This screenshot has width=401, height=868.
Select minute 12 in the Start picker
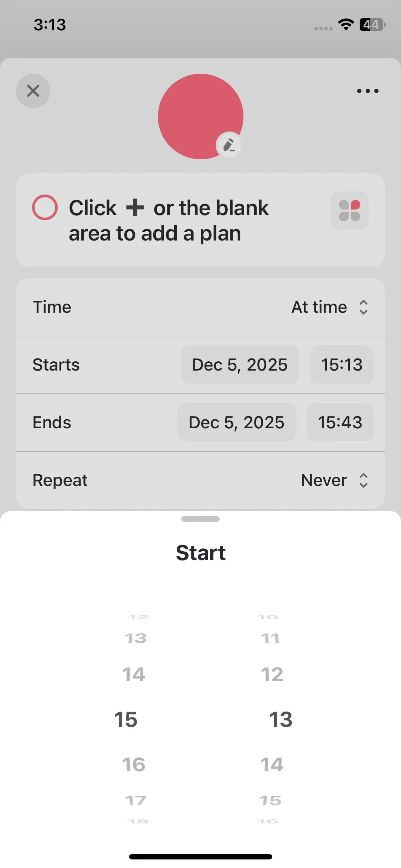coord(272,674)
